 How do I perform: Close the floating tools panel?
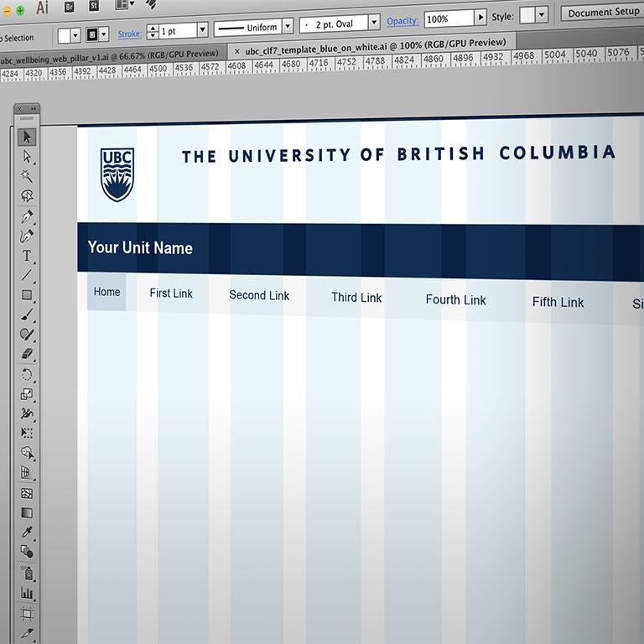[20, 109]
